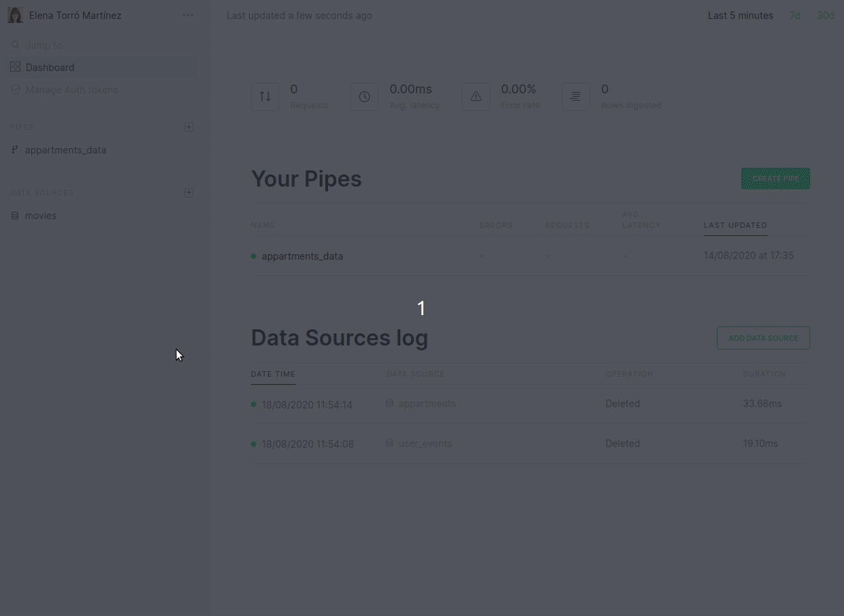Open Dashboard in the sidebar
Image resolution: width=844 pixels, height=616 pixels.
(x=50, y=68)
